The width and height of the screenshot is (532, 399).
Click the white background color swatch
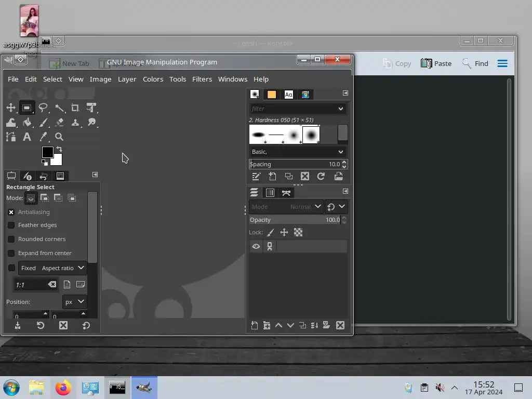click(x=58, y=161)
